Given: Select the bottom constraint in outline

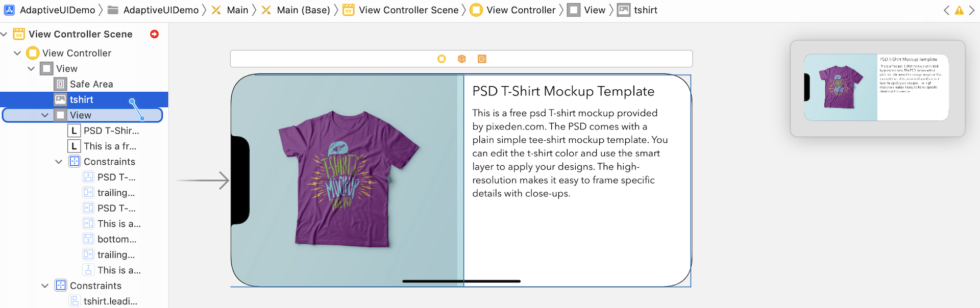Looking at the screenshot, I should (x=117, y=239).
